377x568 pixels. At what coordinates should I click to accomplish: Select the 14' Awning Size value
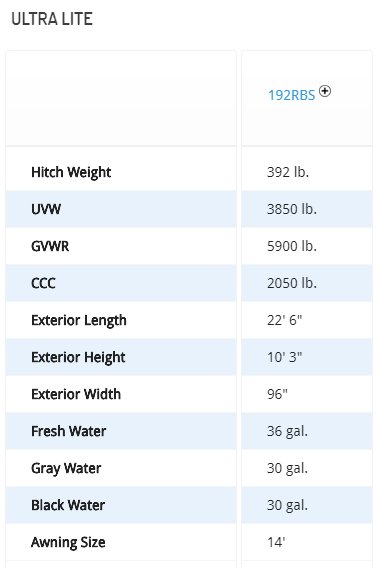point(276,542)
